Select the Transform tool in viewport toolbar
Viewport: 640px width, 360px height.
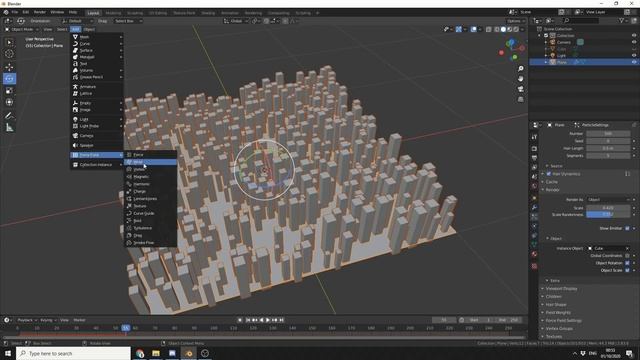[x=9, y=102]
